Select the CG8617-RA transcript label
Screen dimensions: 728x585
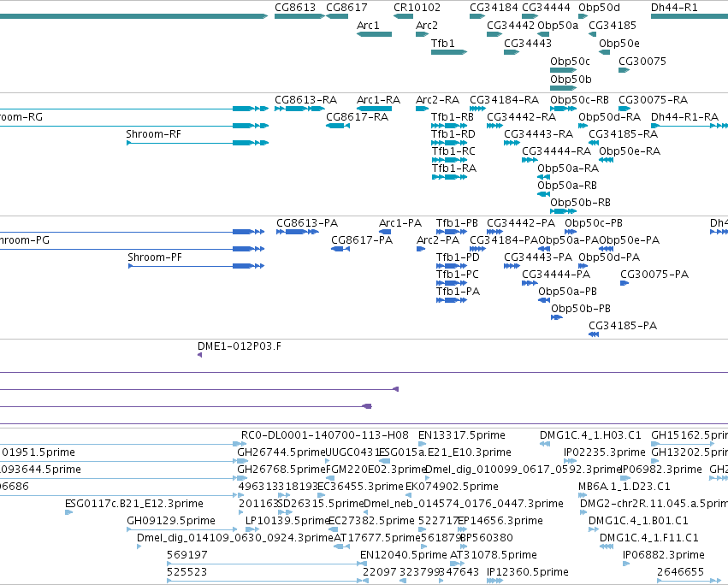(x=357, y=117)
